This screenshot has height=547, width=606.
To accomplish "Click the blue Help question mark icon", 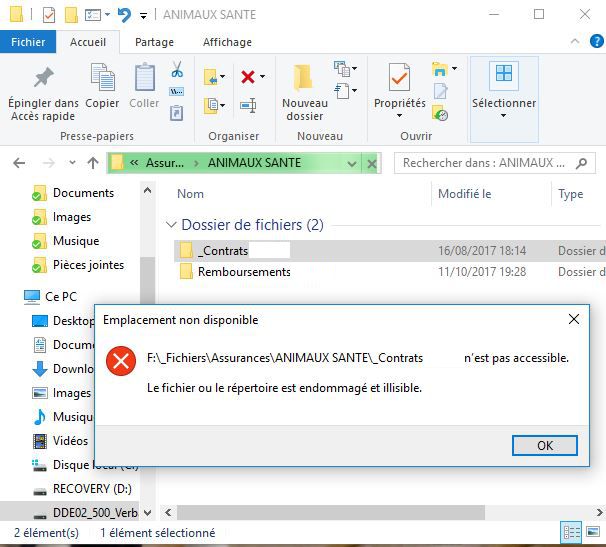I will point(597,41).
